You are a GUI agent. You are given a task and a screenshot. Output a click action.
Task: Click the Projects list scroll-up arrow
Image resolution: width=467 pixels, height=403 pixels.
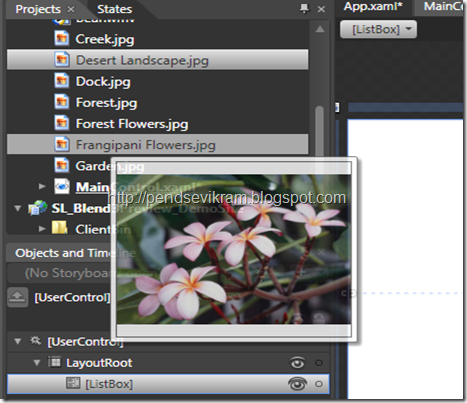point(320,29)
